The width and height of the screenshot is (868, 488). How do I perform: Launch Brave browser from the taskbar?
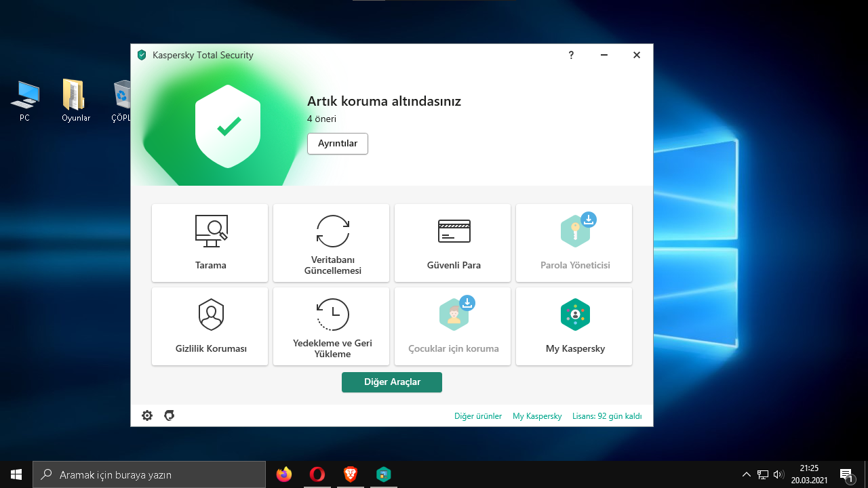350,474
